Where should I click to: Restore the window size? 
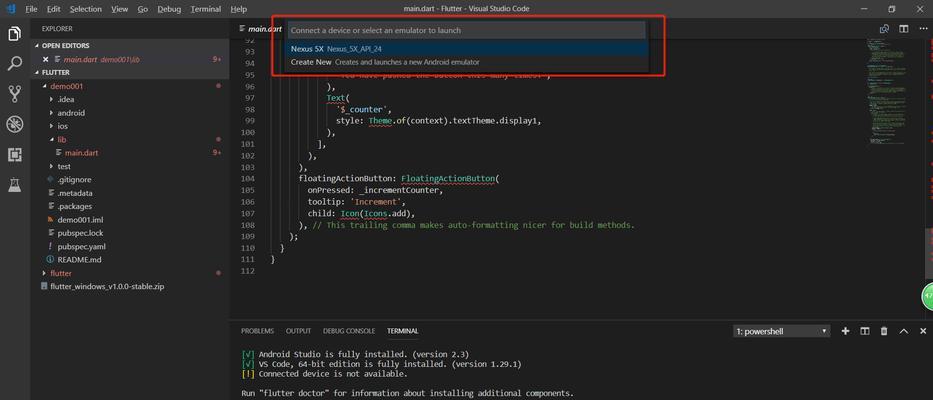point(891,9)
